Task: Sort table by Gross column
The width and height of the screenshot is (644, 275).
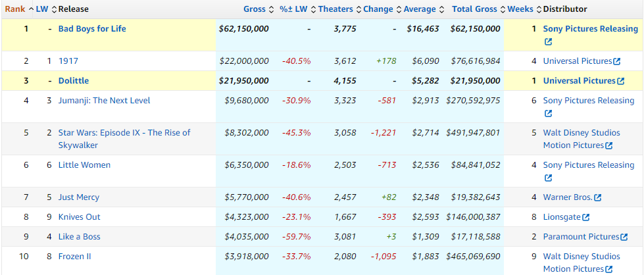Action: (x=255, y=9)
